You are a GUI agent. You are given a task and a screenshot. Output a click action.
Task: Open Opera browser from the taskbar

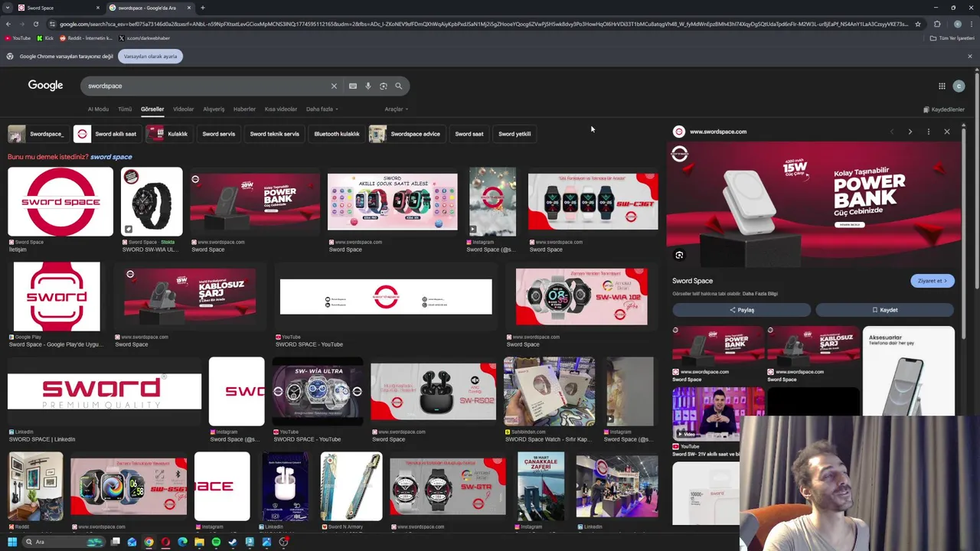[165, 542]
